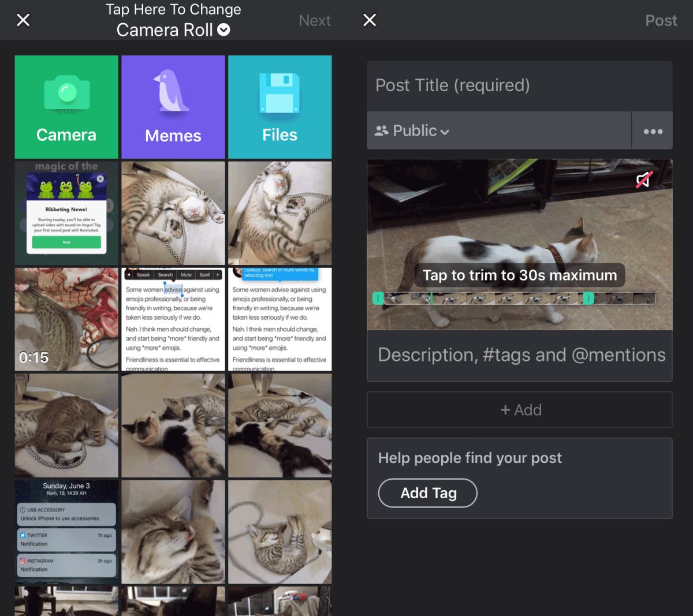Unmute the video using the crossed-out sound icon
Viewport: 693px width, 616px height.
[644, 180]
